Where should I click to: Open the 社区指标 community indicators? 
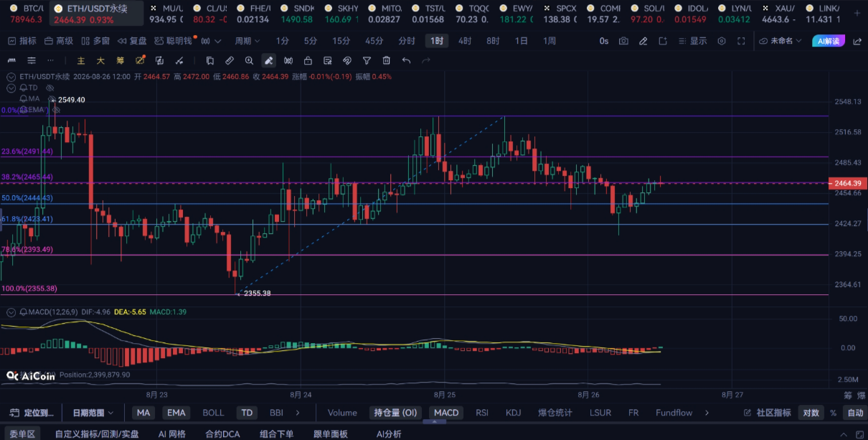click(768, 413)
